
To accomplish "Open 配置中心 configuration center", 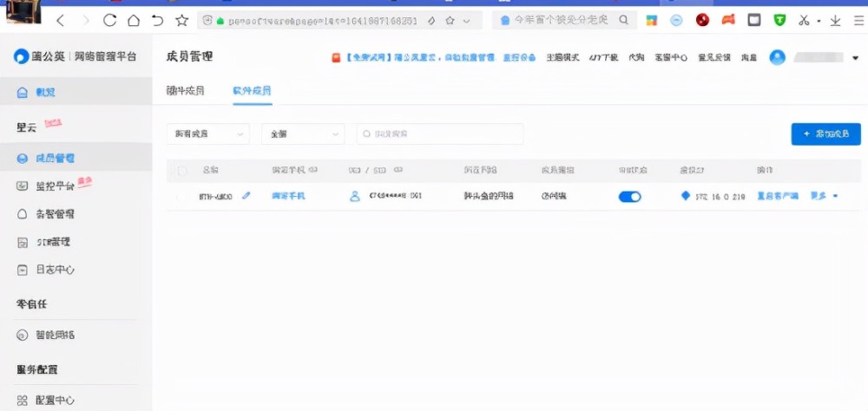I will 54,400.
